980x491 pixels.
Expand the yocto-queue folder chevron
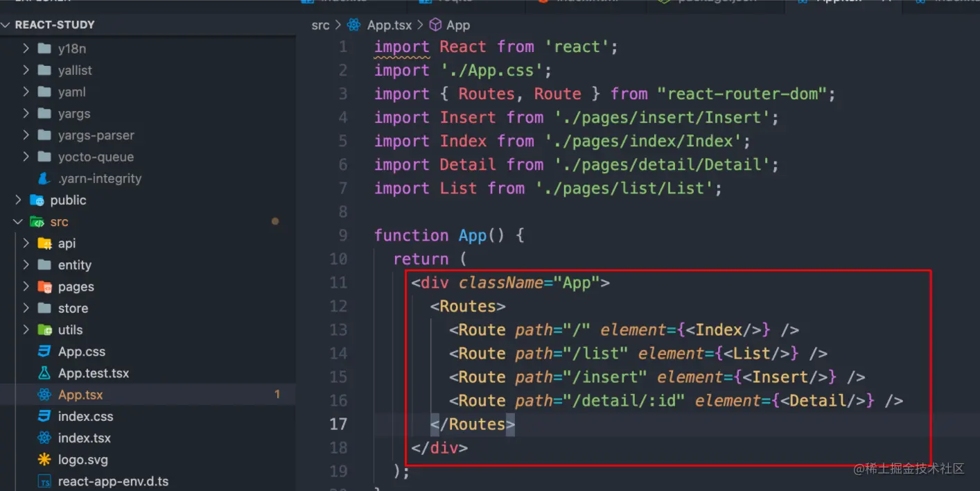[26, 157]
